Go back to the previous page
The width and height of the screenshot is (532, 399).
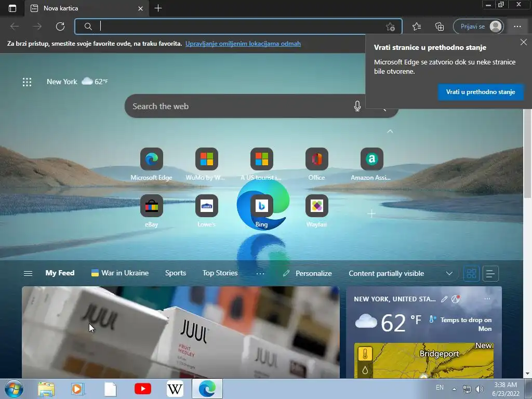(15, 26)
